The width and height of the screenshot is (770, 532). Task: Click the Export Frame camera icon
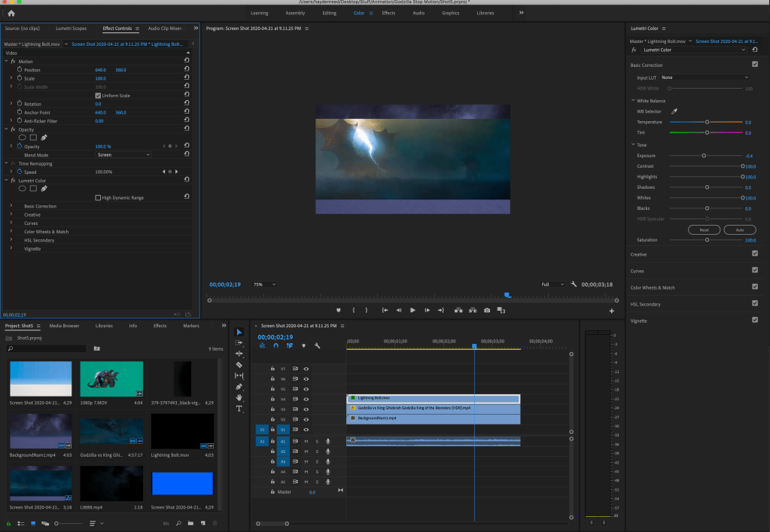(487, 310)
